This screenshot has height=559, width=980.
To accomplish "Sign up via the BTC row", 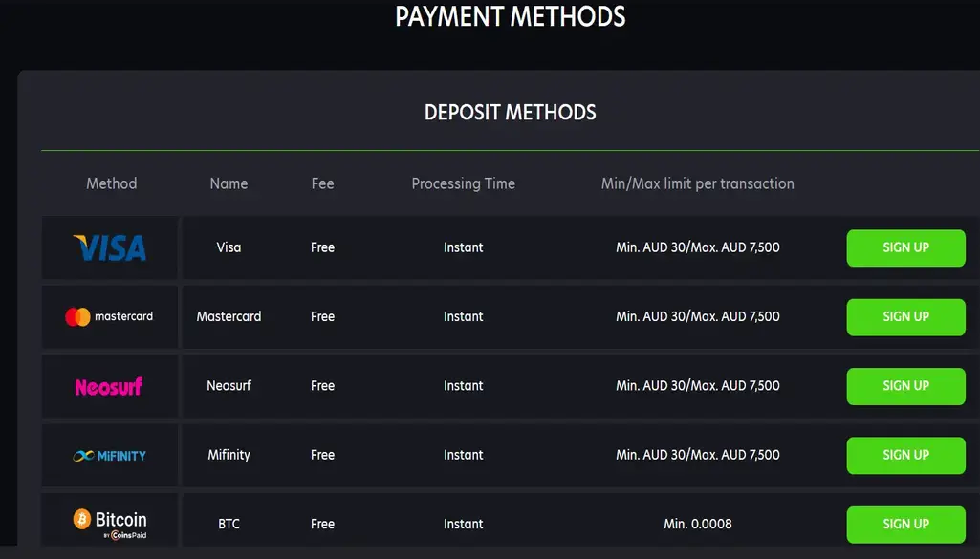I will pyautogui.click(x=905, y=525).
